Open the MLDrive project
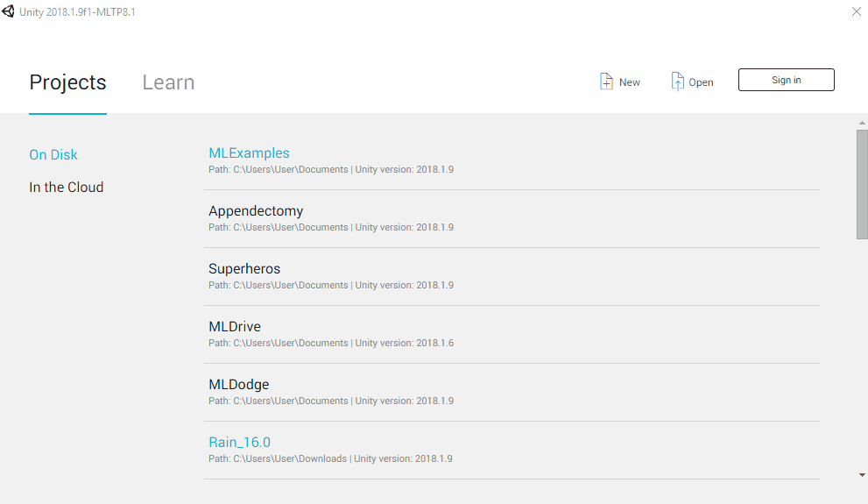868x504 pixels. (x=235, y=327)
